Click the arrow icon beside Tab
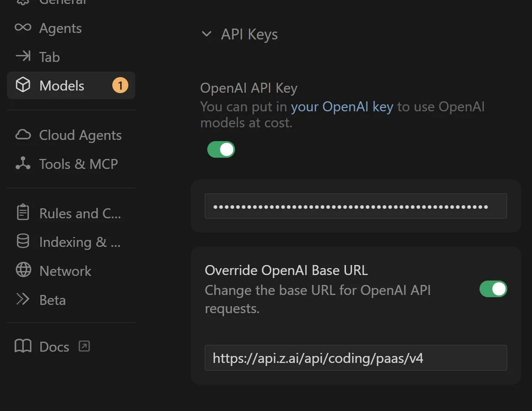Image resolution: width=532 pixels, height=411 pixels. [23, 56]
